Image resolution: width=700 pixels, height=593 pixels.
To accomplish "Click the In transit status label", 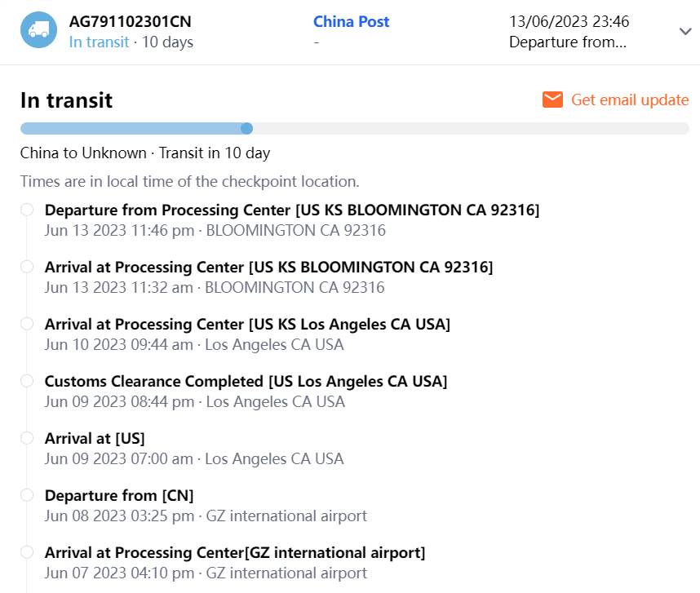I will click(x=99, y=42).
